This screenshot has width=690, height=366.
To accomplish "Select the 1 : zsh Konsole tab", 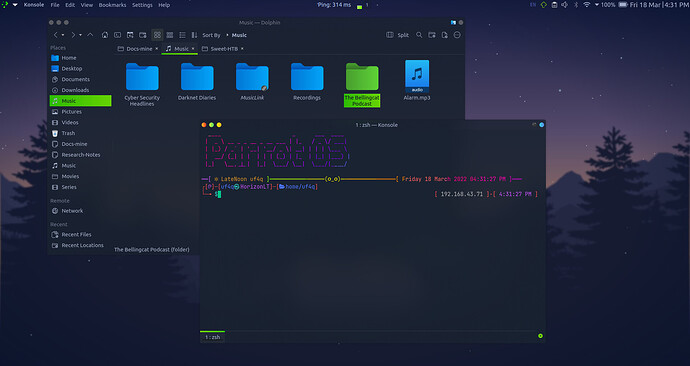I will click(213, 337).
